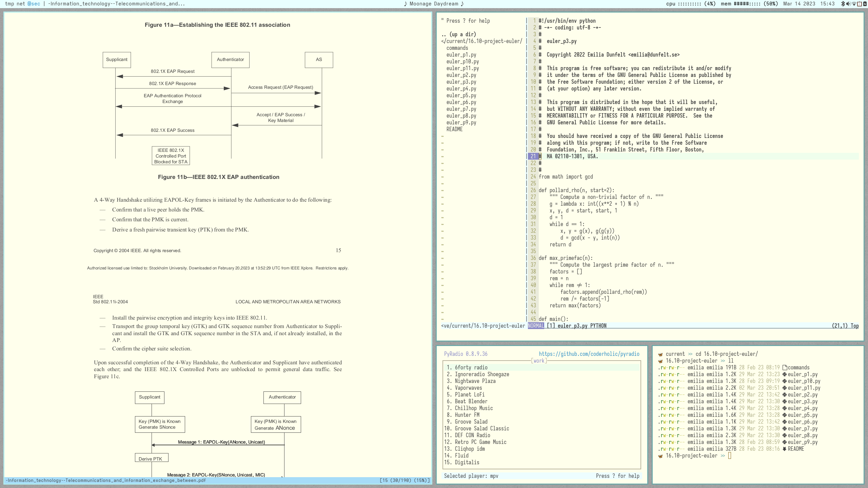The image size is (868, 488).
Task: Click the volume speaker tray icon
Action: 848,4
